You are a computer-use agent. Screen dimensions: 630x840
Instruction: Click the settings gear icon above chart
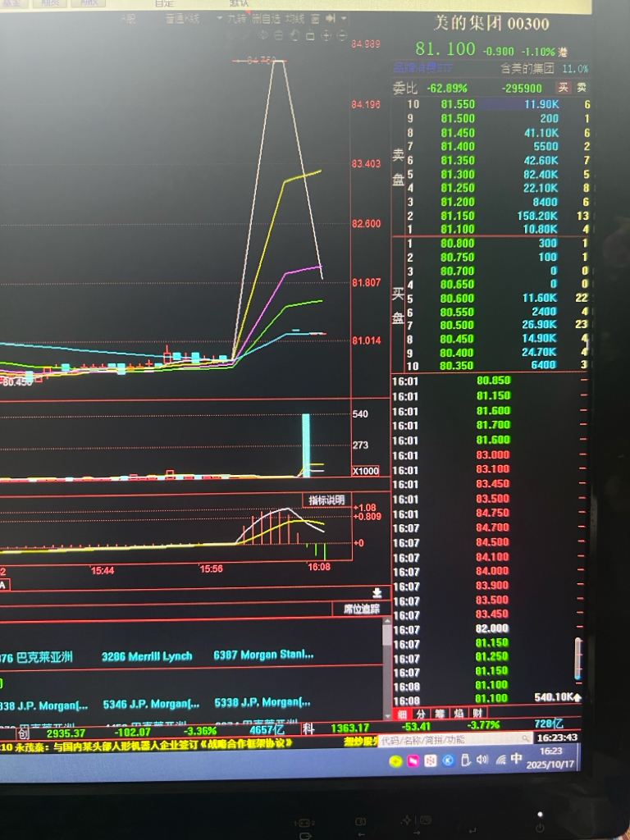263,35
